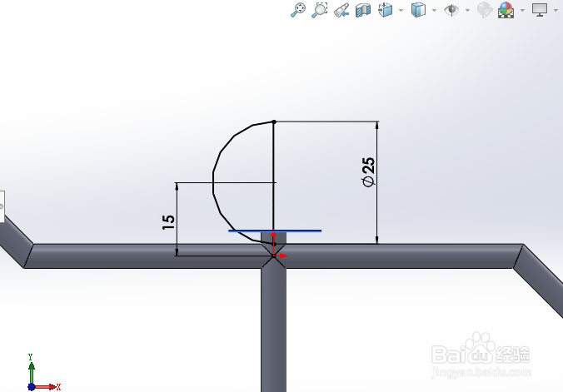Viewport: 563px width, 392px height.
Task: Toggle the Section View tool
Action: click(x=363, y=10)
